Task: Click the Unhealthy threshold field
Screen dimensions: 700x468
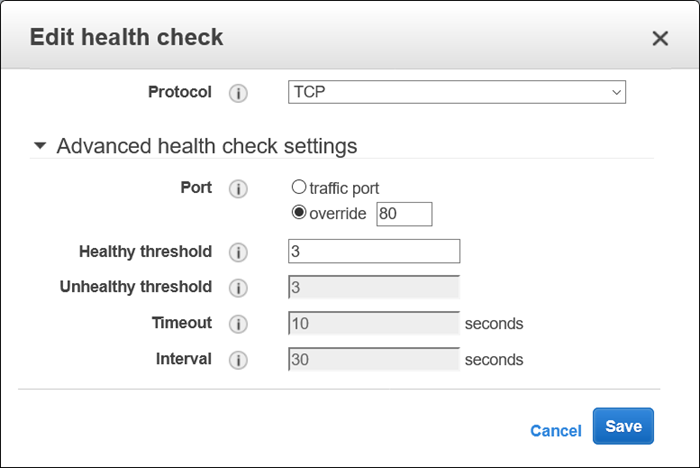Action: click(373, 288)
